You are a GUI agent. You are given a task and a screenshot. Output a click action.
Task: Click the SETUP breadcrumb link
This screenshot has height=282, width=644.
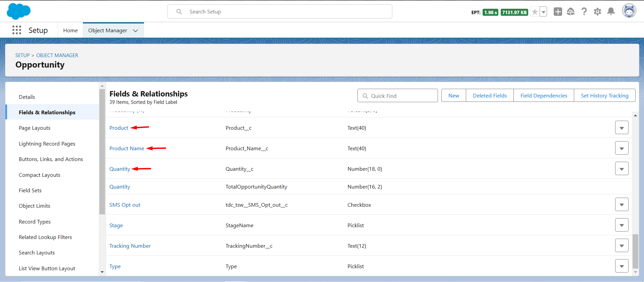click(22, 55)
